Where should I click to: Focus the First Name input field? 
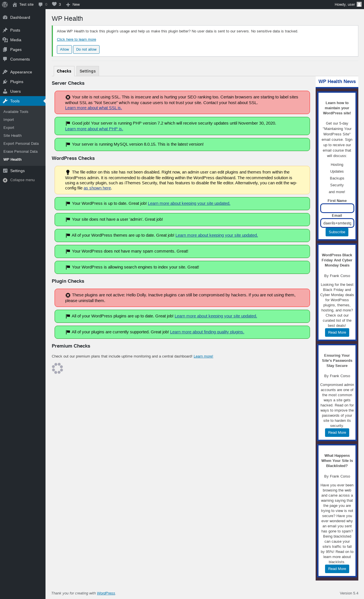click(x=337, y=208)
